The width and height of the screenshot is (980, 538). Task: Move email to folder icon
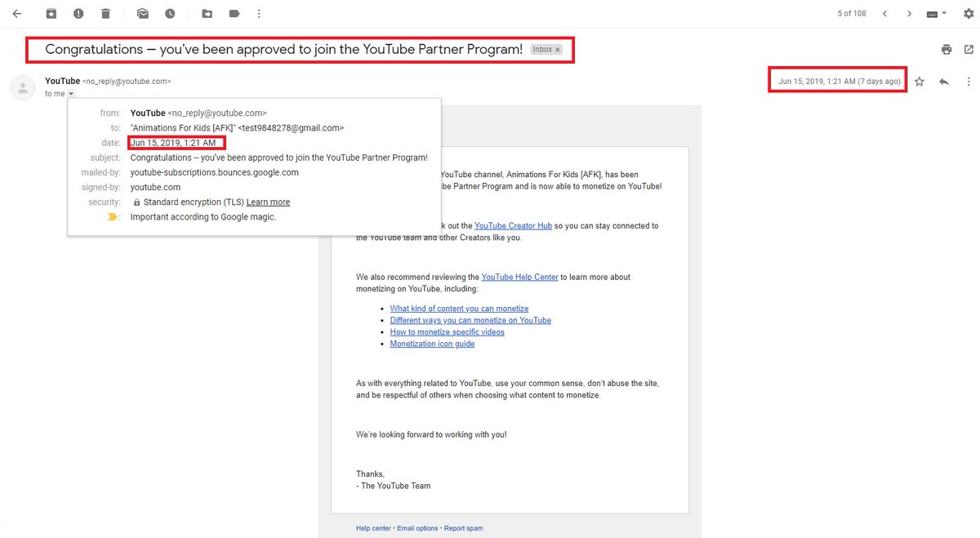click(x=207, y=14)
